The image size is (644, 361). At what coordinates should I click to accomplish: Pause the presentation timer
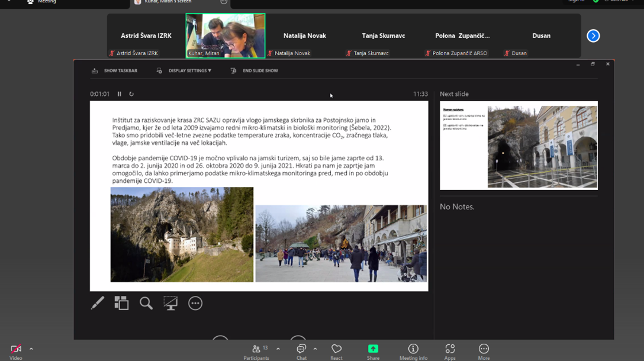pyautogui.click(x=120, y=94)
